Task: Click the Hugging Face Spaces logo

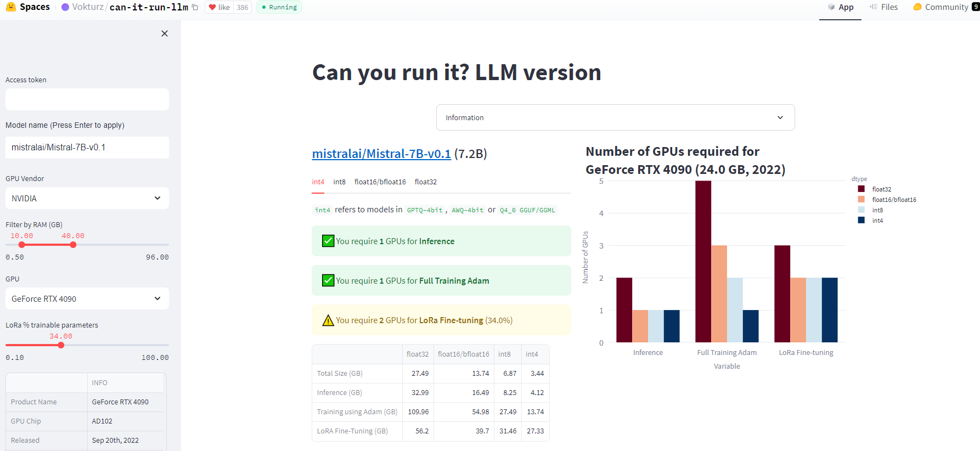Action: (x=10, y=7)
